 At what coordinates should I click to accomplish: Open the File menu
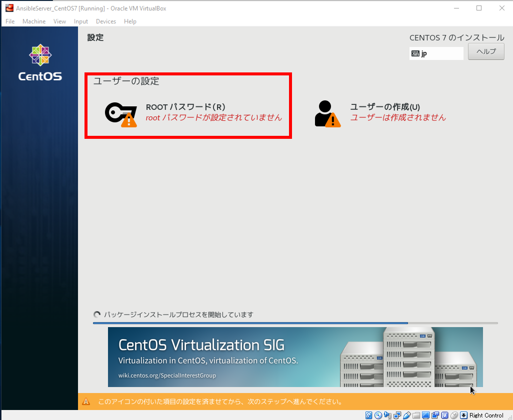(x=10, y=21)
